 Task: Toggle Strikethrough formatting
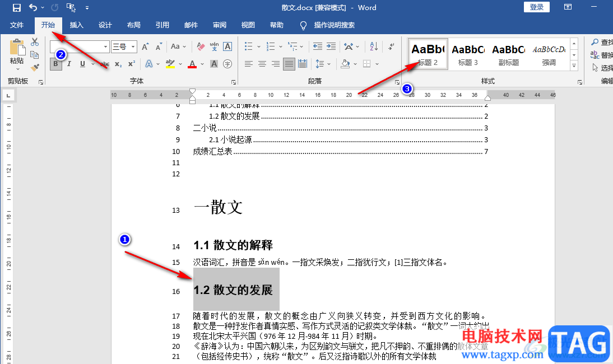105,64
